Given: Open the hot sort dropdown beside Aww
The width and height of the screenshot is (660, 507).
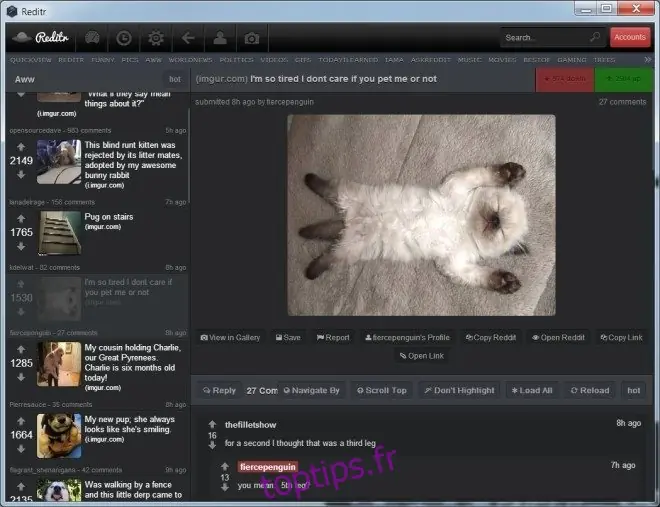Looking at the screenshot, I should coord(175,79).
